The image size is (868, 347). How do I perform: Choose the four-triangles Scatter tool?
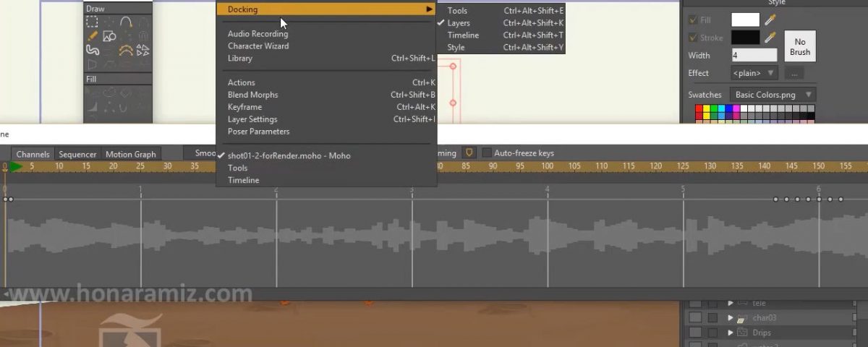[143, 50]
